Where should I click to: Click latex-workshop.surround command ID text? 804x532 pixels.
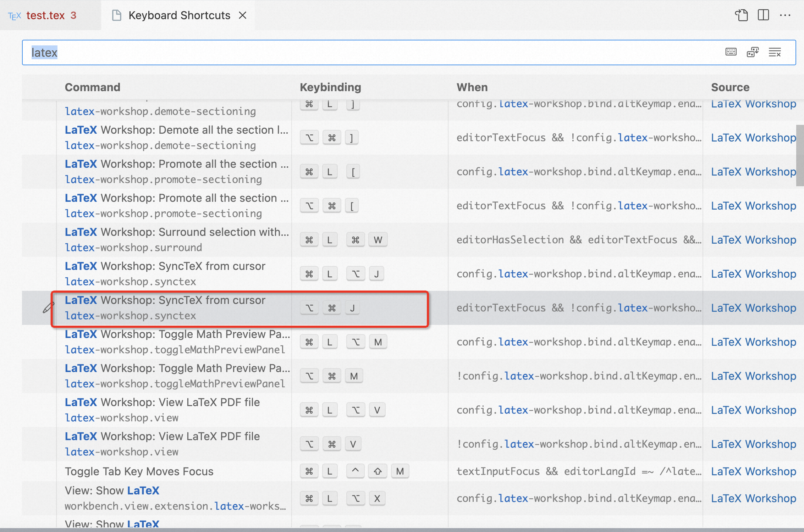click(133, 248)
